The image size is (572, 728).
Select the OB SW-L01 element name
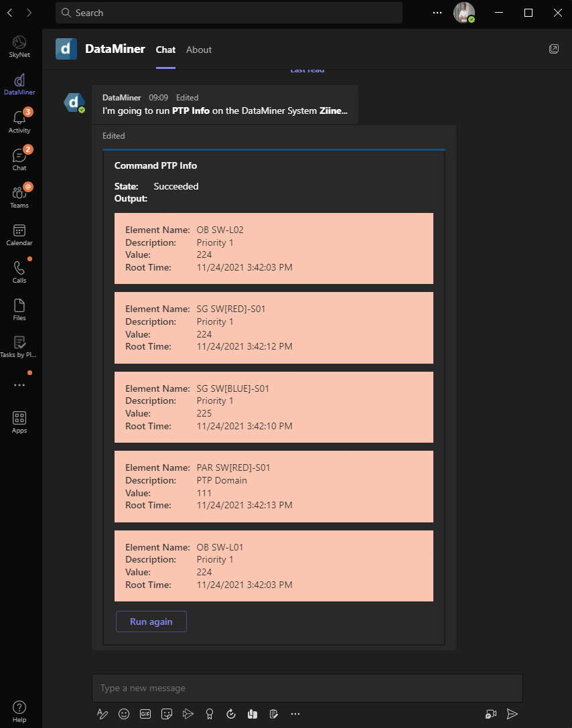tap(220, 547)
